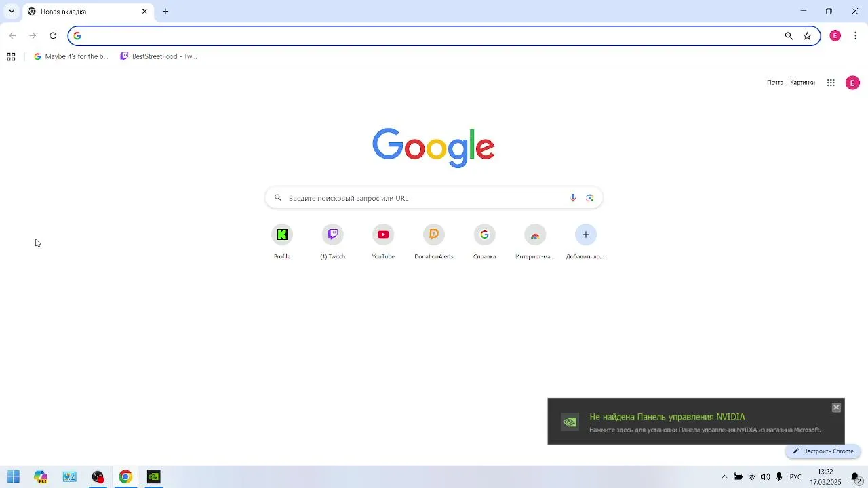Open the Windows Start menu

(x=14, y=477)
